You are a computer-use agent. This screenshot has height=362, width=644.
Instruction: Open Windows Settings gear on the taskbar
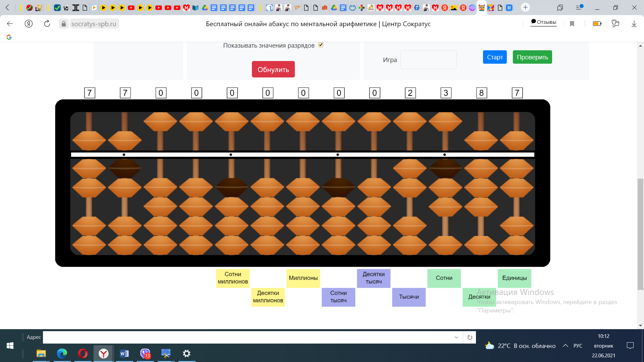point(186,353)
